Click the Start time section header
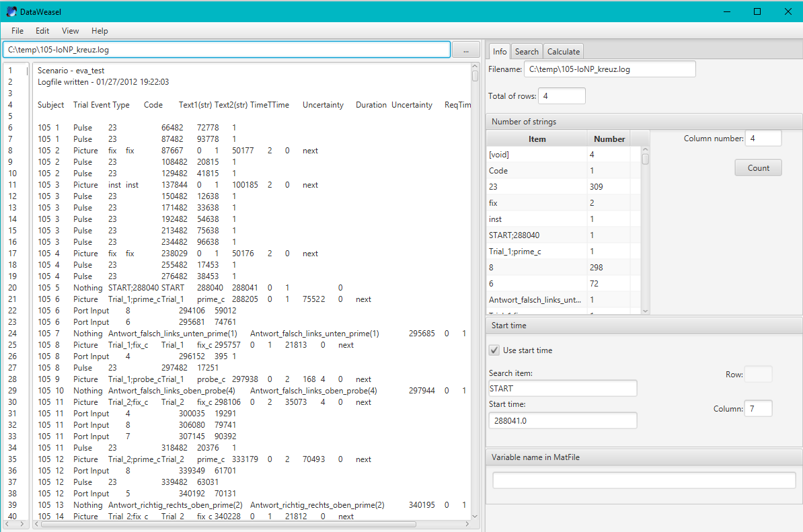803x532 pixels. (x=644, y=325)
